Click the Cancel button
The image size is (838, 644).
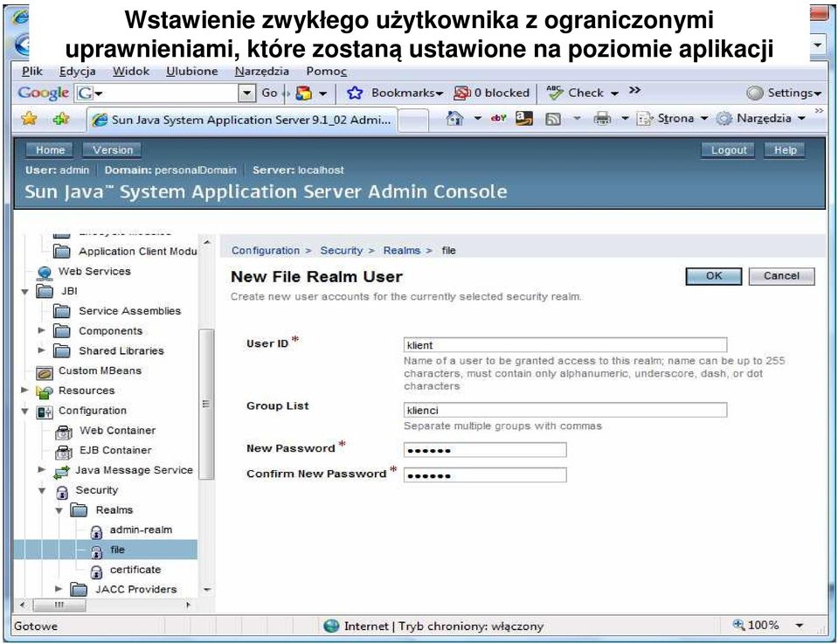pyautogui.click(x=781, y=276)
